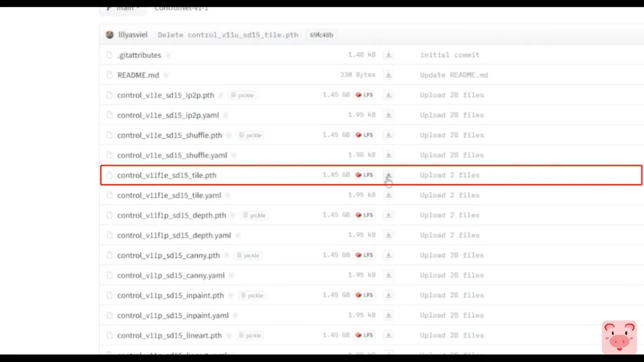Image resolution: width=644 pixels, height=362 pixels.
Task: Download control_v11p_sd15_canny.yaml
Action: [388, 275]
